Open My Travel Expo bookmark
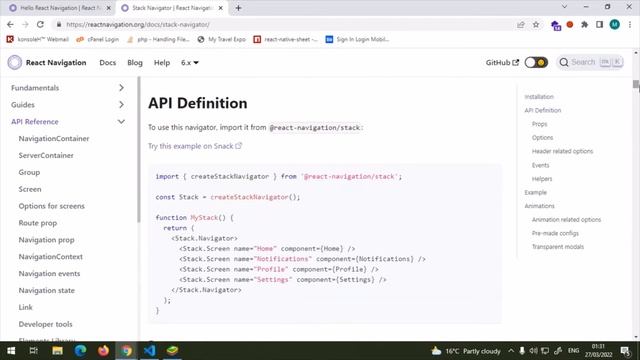This screenshot has width=640, height=360. point(222,39)
